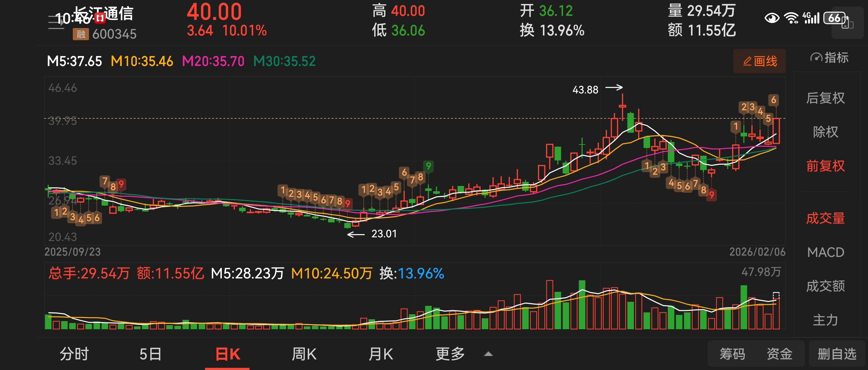
Task: Tap the screen rotate icon top-right
Action: point(847,23)
